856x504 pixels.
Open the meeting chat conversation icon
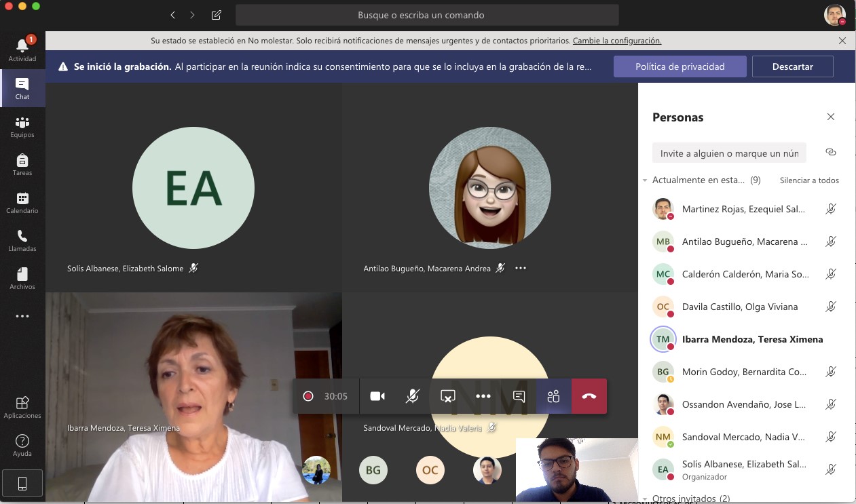tap(519, 396)
